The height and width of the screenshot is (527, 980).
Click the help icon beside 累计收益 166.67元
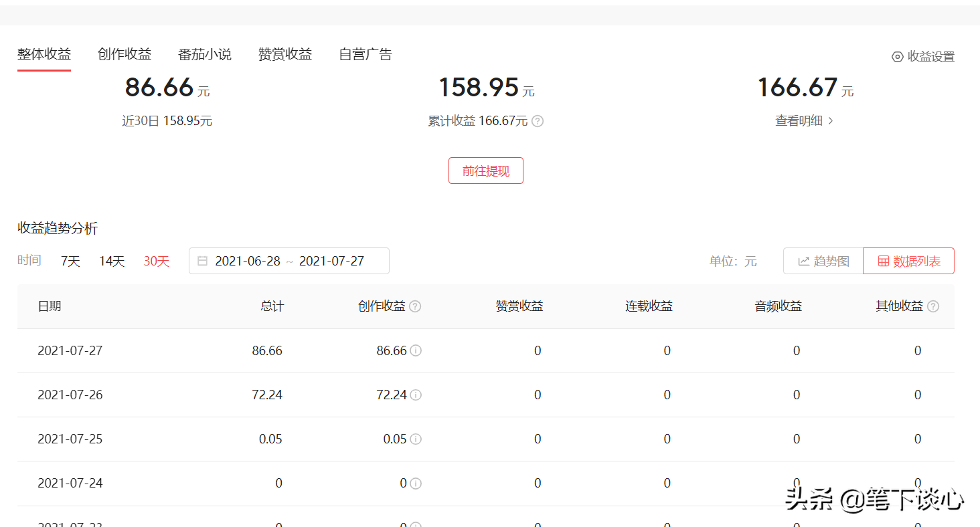[x=538, y=121]
